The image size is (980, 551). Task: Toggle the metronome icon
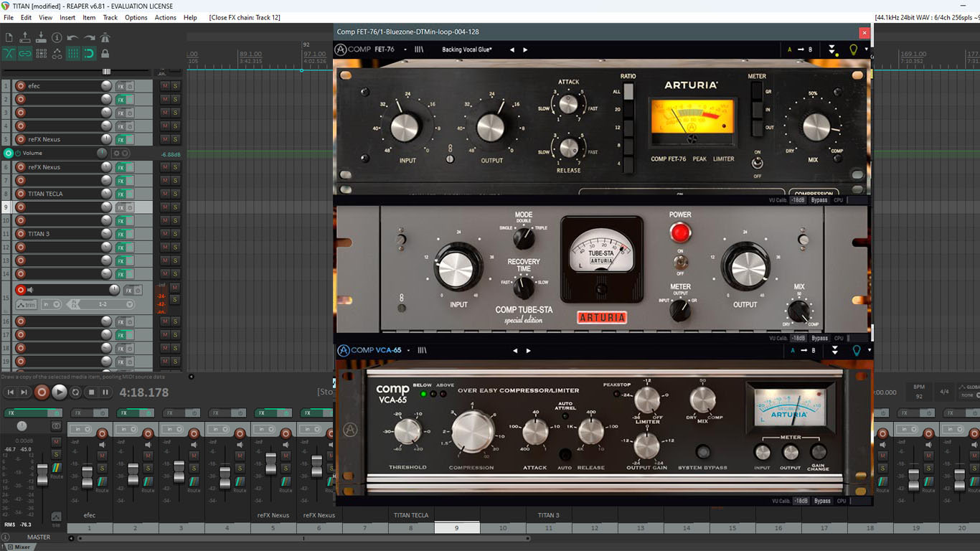105,37
